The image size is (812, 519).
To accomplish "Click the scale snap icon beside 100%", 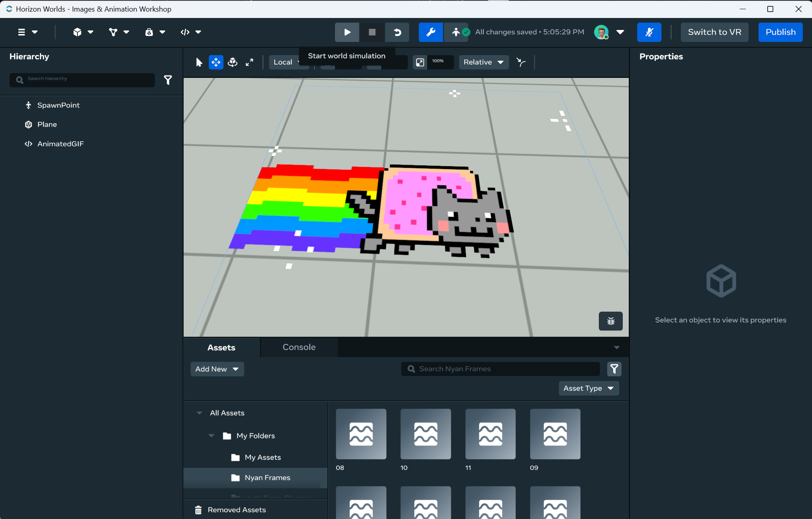I will point(420,62).
